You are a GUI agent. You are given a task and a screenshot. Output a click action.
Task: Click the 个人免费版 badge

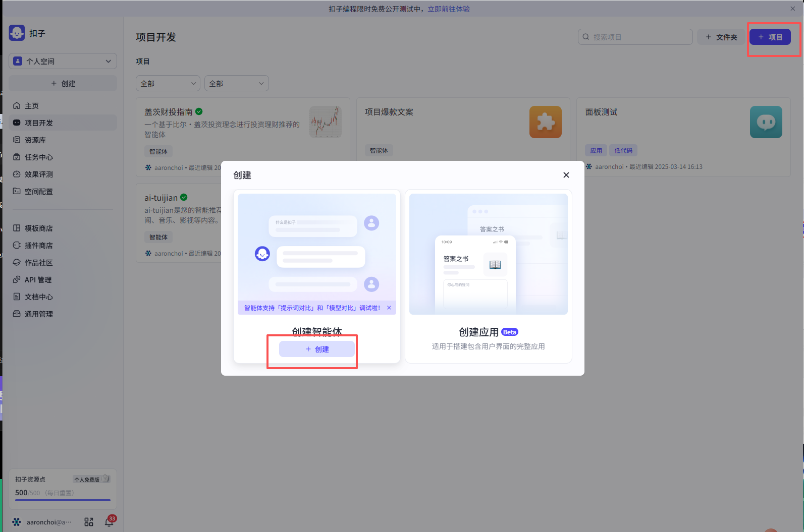pyautogui.click(x=91, y=479)
